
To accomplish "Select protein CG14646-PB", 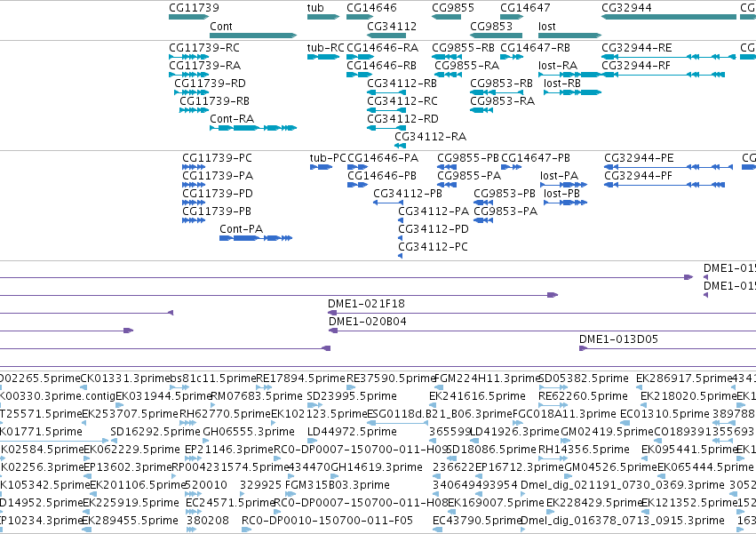I will 358,185.
